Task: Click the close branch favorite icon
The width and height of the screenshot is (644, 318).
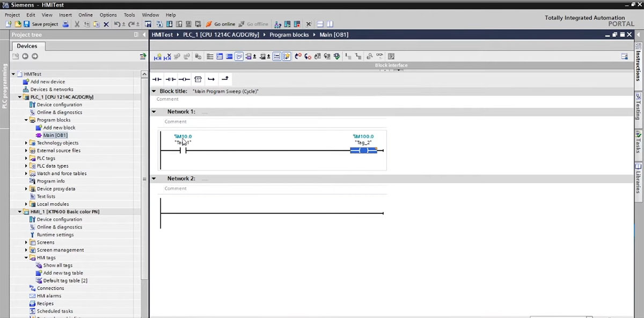Action: point(225,79)
